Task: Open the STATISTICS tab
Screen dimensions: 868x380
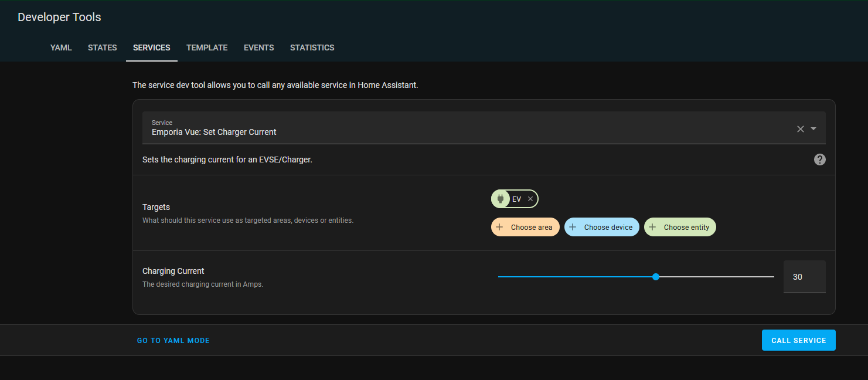Action: click(312, 48)
